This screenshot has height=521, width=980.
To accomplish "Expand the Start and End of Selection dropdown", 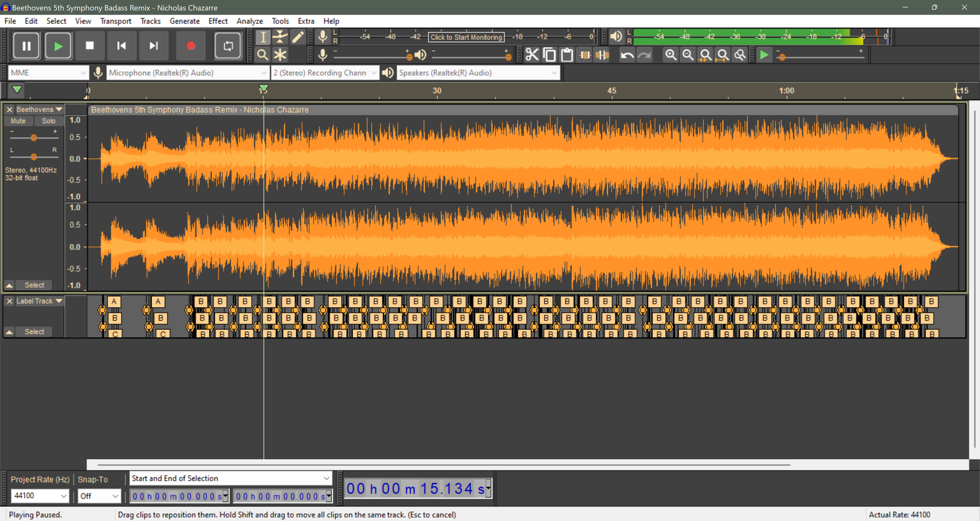I will [230, 479].
